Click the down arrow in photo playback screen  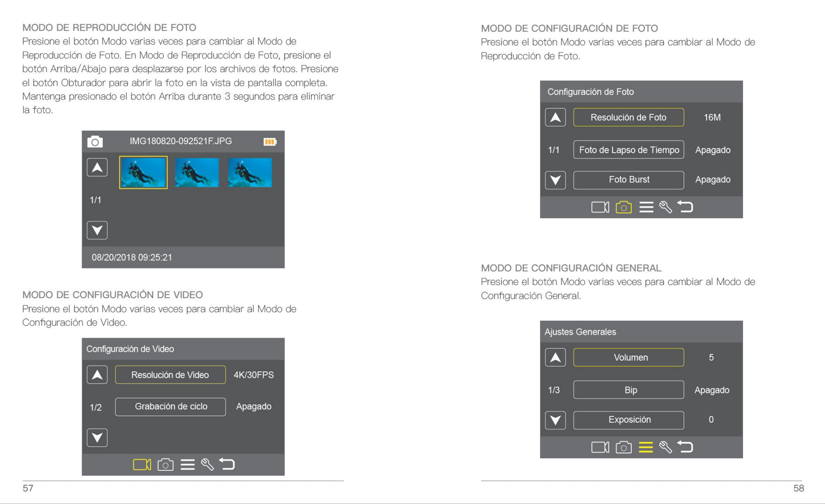97,230
